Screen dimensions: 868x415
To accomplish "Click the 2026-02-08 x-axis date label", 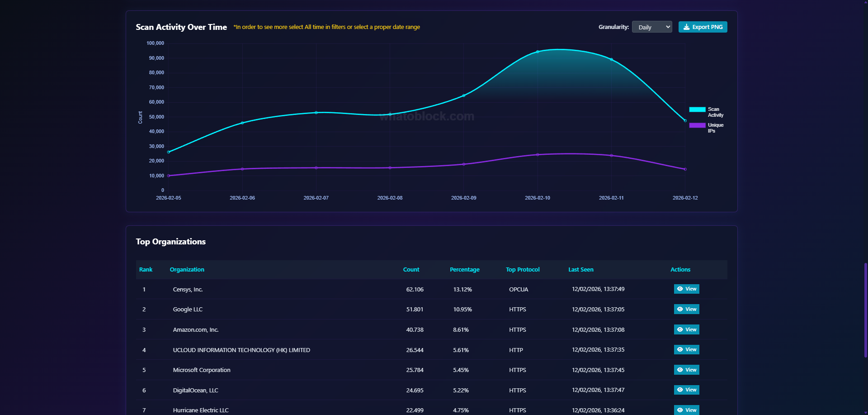I will coord(390,198).
